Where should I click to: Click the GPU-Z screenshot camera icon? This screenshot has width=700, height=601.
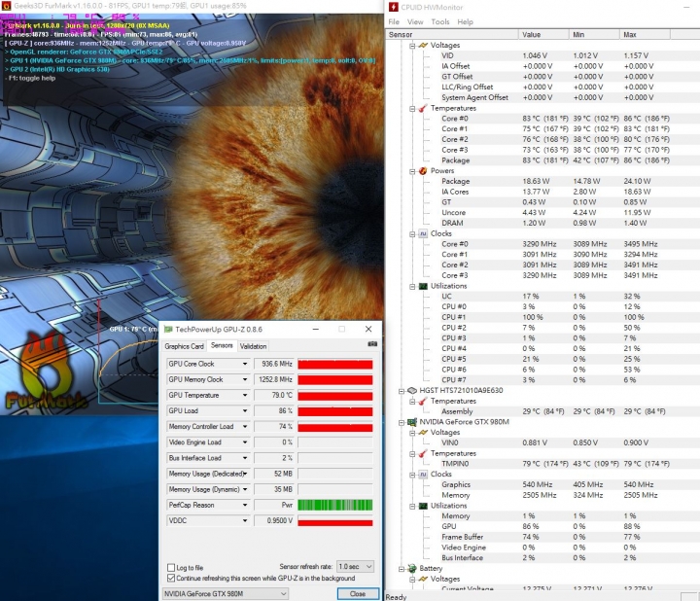(x=372, y=344)
